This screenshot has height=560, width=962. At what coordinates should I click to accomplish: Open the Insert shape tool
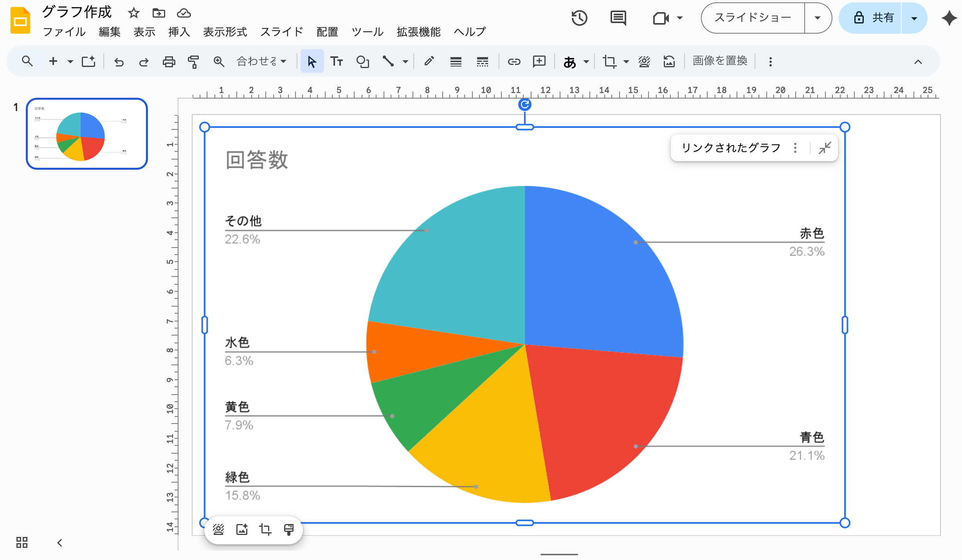click(363, 61)
